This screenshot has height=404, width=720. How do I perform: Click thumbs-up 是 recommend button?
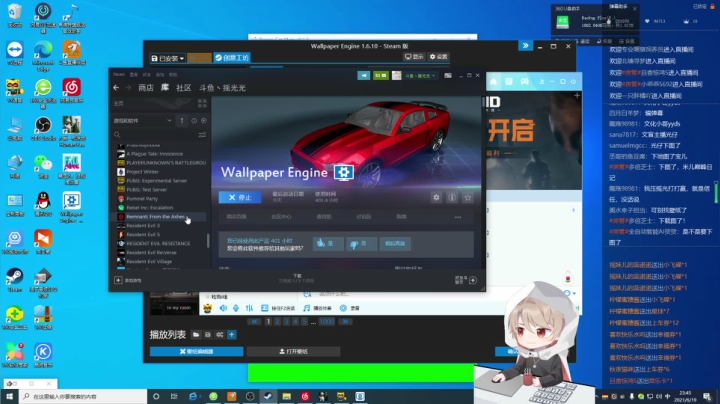328,244
